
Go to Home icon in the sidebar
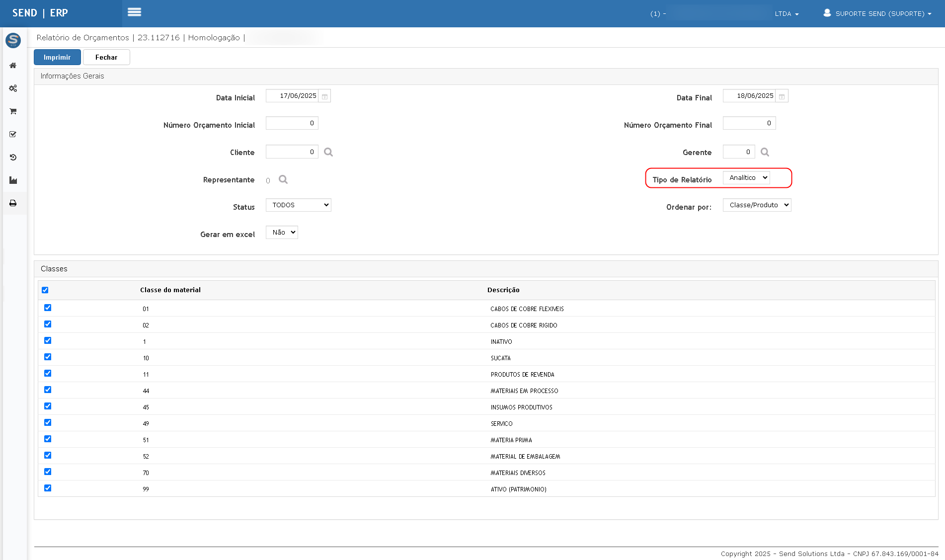tap(13, 65)
